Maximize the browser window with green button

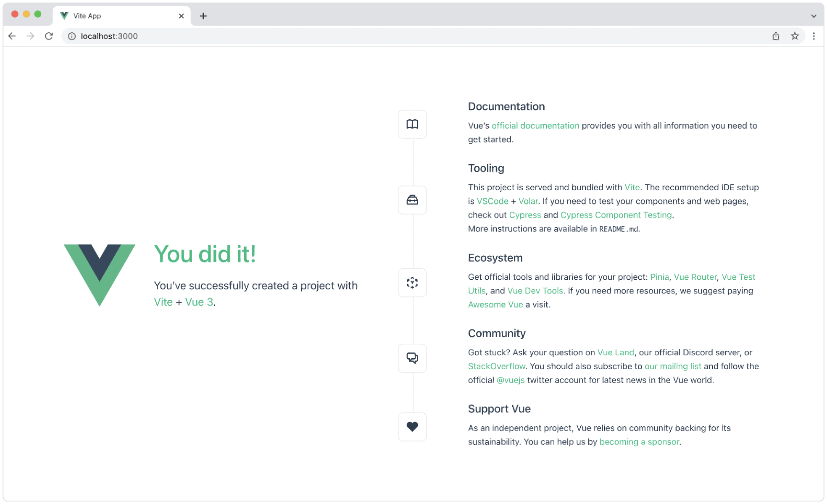(x=38, y=14)
